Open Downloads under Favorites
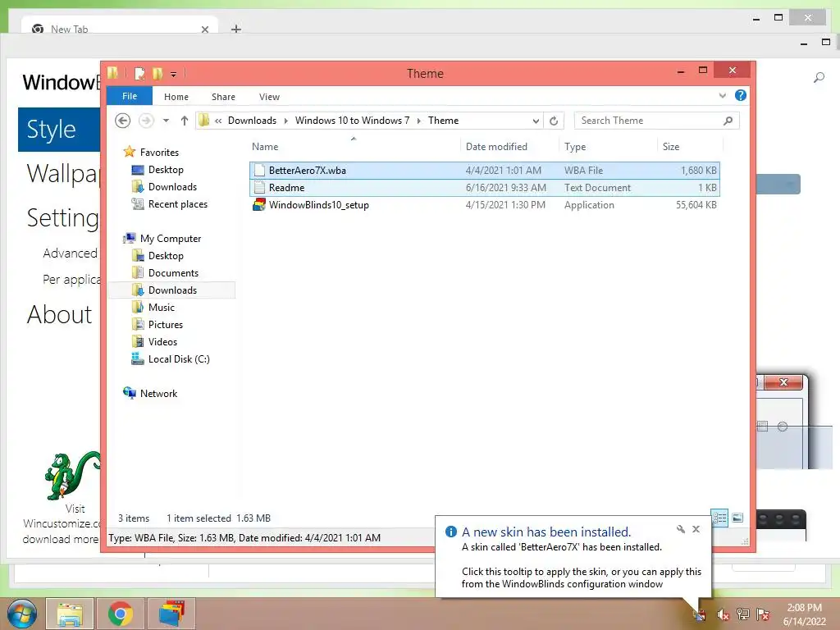 172,187
